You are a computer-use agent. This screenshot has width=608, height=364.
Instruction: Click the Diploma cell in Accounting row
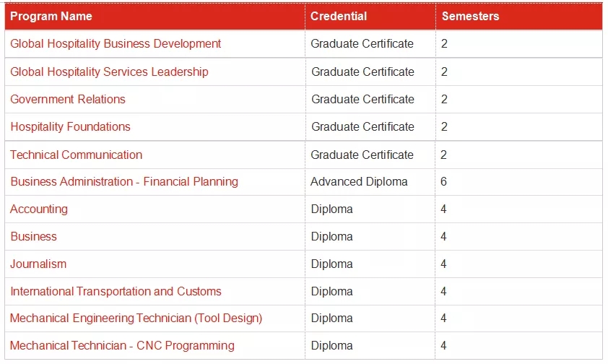point(331,209)
